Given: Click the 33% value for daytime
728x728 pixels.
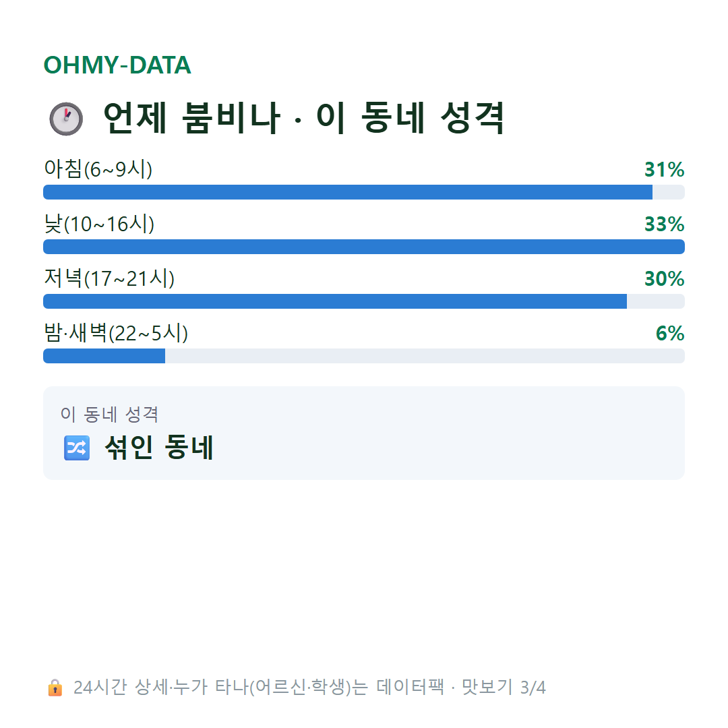Looking at the screenshot, I should click(665, 224).
